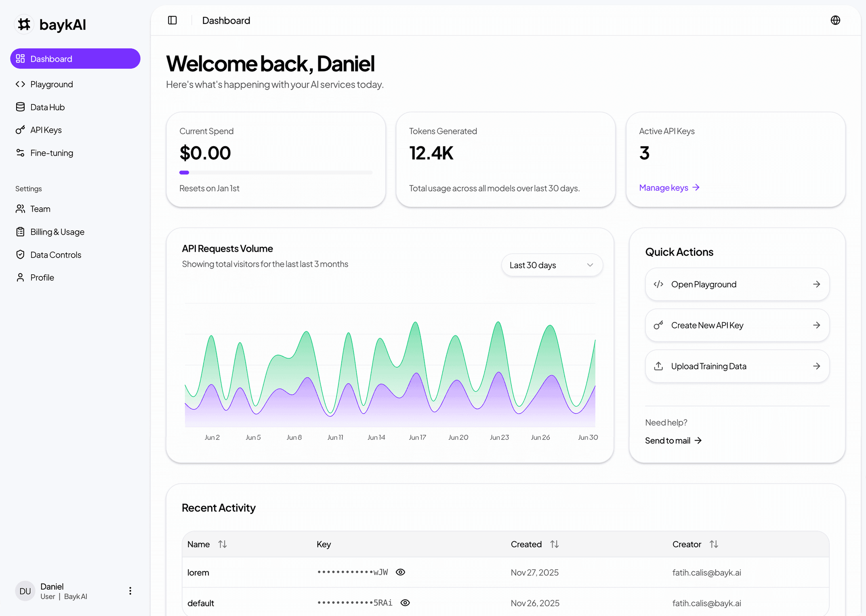
Task: Click the Open Playground quick action
Action: click(x=737, y=284)
